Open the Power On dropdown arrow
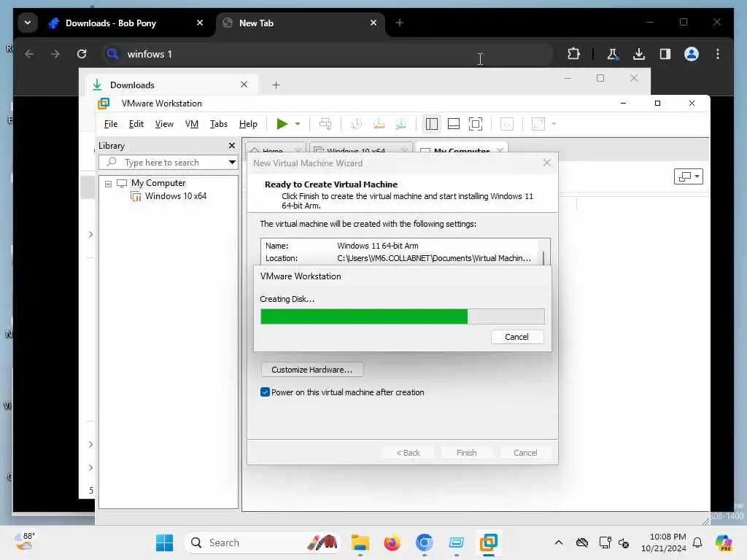 pos(298,124)
